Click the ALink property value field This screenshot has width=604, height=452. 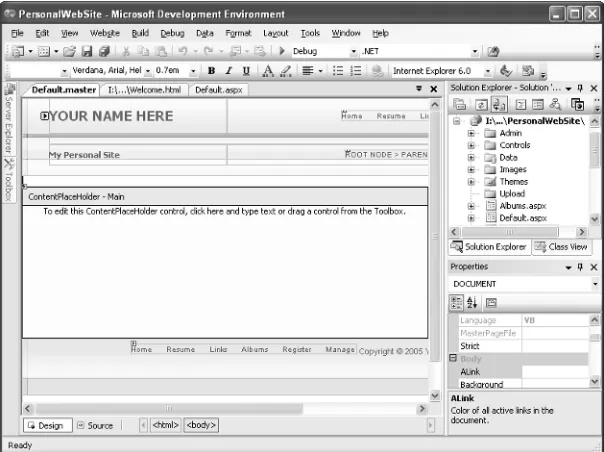point(555,371)
